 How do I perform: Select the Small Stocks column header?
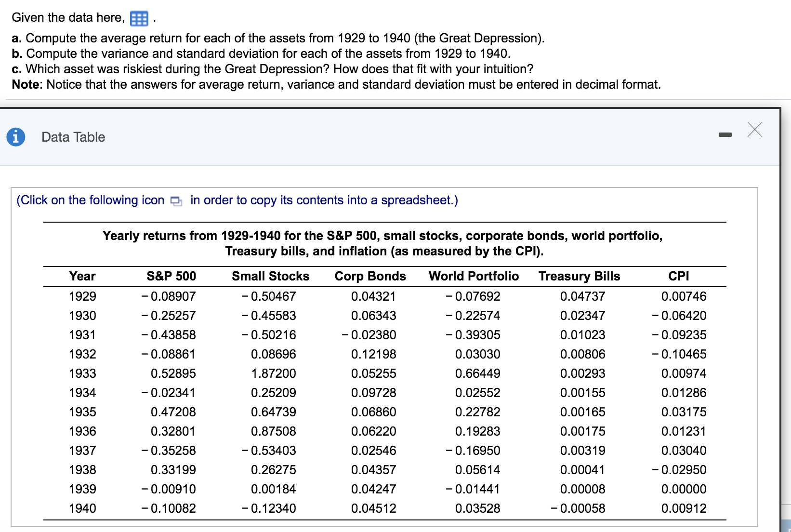point(270,276)
